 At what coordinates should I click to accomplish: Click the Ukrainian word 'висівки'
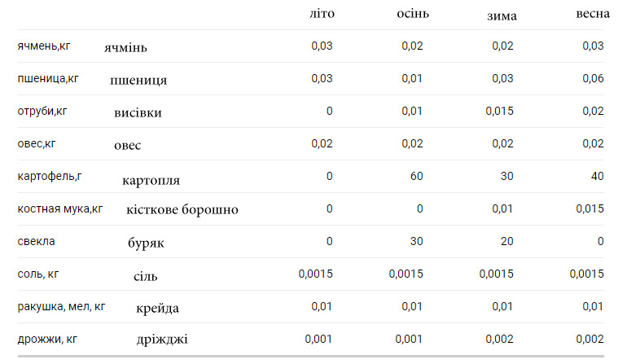tap(138, 112)
